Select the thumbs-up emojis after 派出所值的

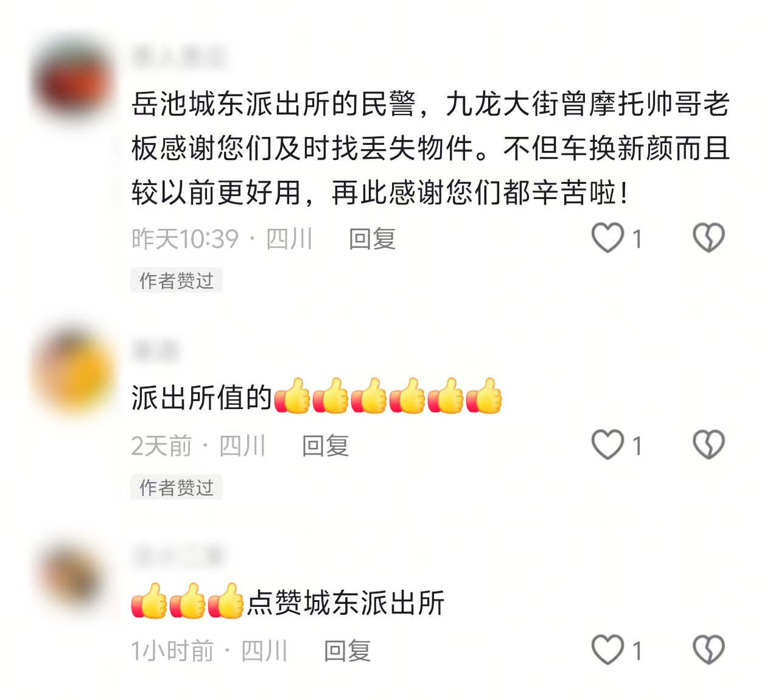(388, 396)
